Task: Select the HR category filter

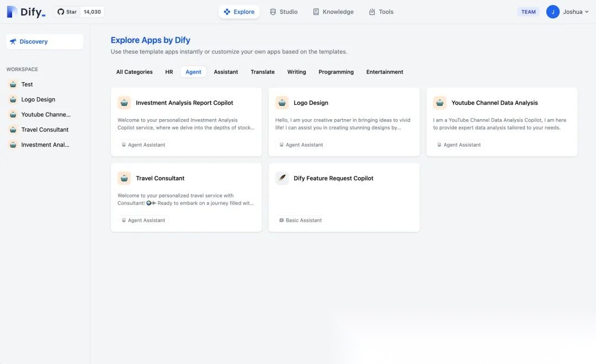Action: pyautogui.click(x=169, y=72)
